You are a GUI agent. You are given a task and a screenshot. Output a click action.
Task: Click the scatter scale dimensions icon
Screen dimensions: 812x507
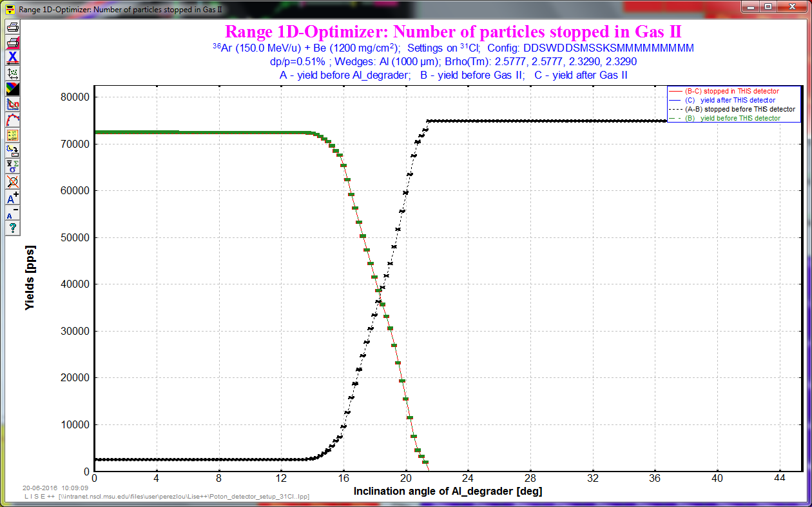point(12,74)
